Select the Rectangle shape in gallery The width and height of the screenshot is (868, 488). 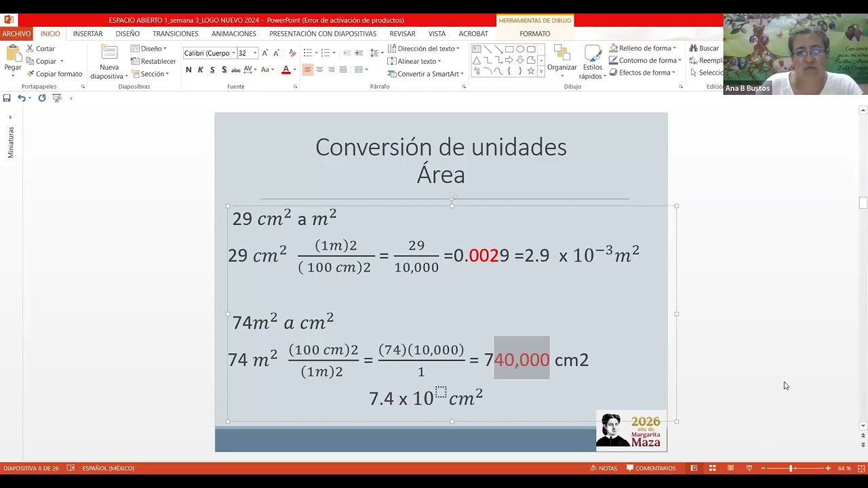tap(509, 49)
